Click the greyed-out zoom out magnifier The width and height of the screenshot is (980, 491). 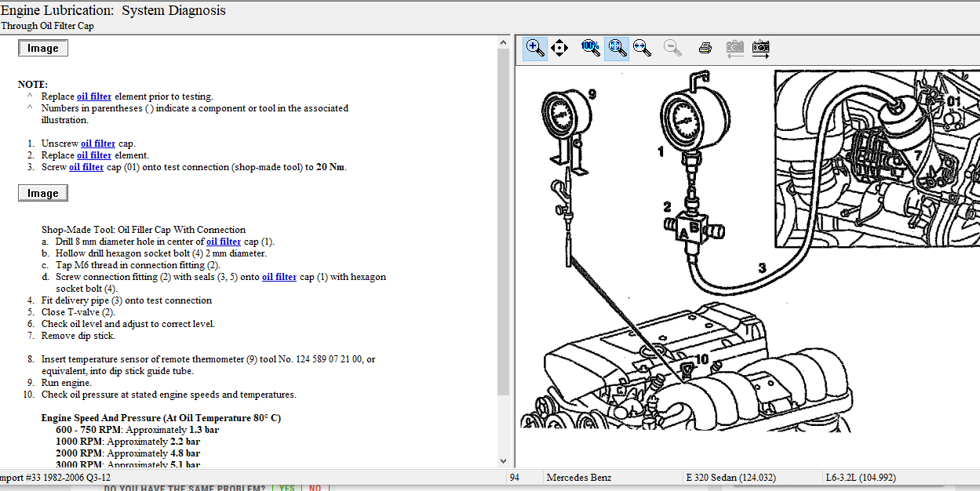click(672, 48)
